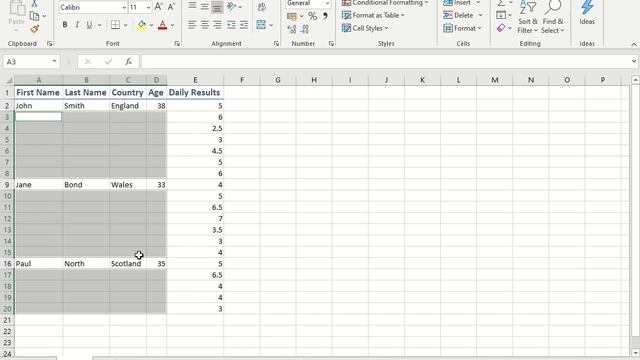Screen dimensions: 640x360
Task: Toggle Bottom Align vertical alignment
Action: 217,7
